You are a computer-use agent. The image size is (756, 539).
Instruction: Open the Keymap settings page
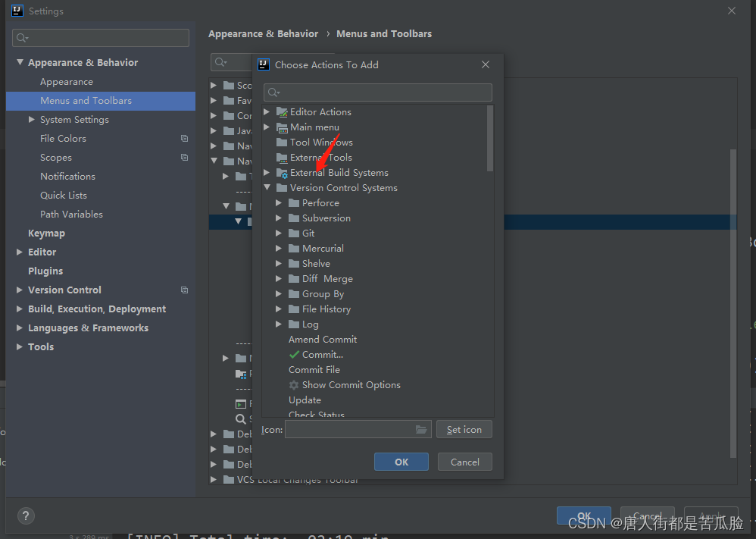pyautogui.click(x=46, y=233)
